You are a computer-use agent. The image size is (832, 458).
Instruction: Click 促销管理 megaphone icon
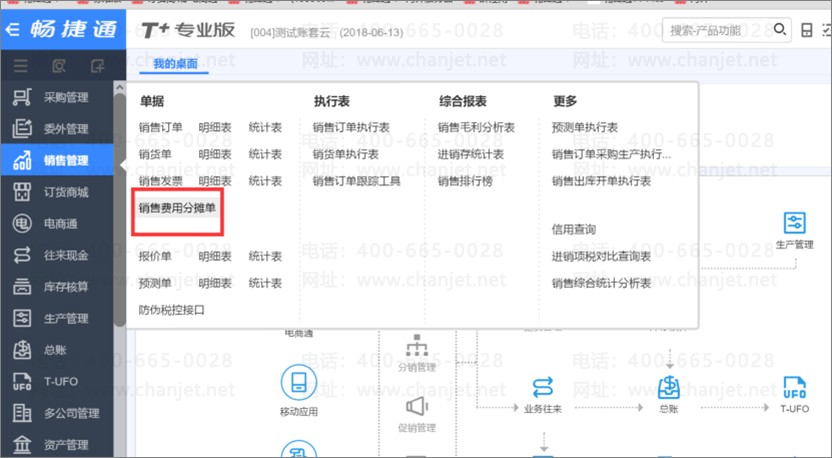tap(417, 407)
